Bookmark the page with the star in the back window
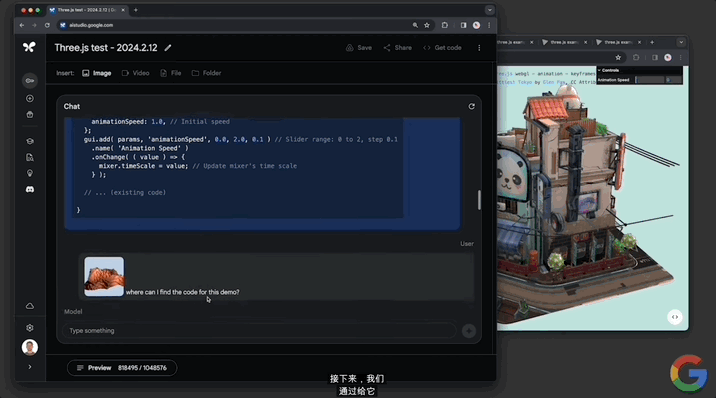Image resolution: width=716 pixels, height=398 pixels. 618,58
